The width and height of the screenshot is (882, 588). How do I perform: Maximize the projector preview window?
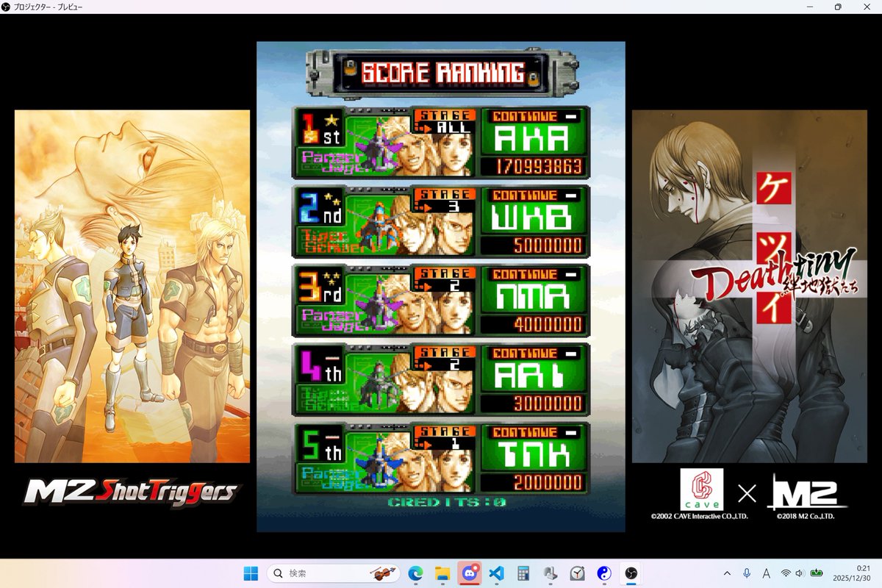(837, 7)
